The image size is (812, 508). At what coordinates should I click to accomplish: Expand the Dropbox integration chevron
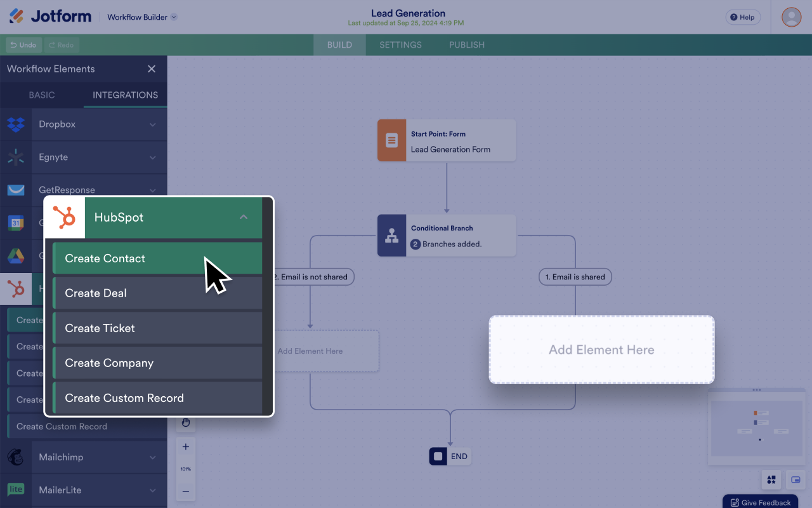click(x=153, y=125)
